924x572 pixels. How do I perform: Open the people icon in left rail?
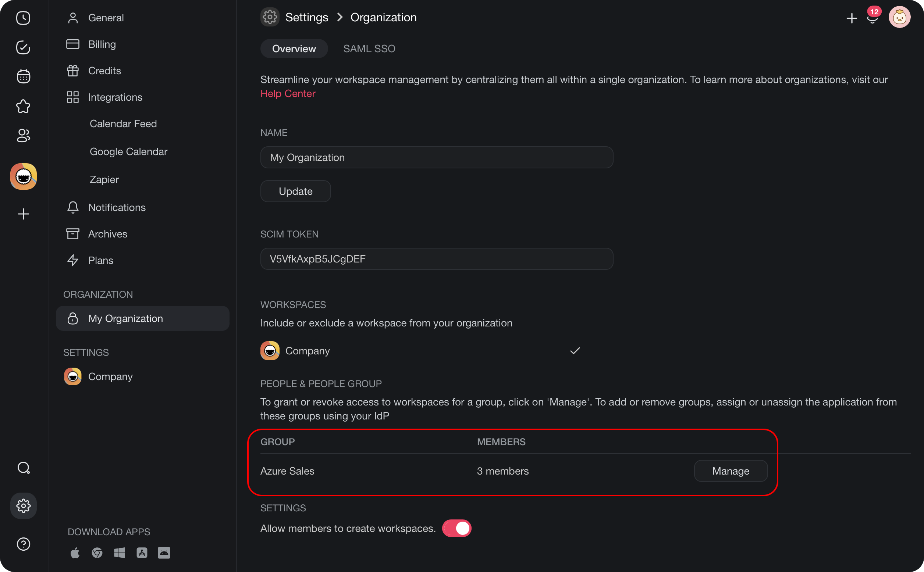24,135
